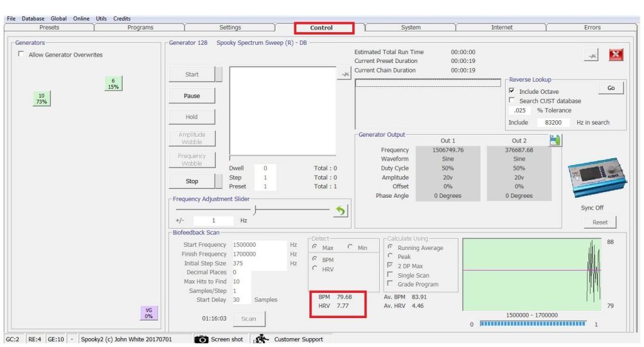Expand the arrow button beside Start

219,74
